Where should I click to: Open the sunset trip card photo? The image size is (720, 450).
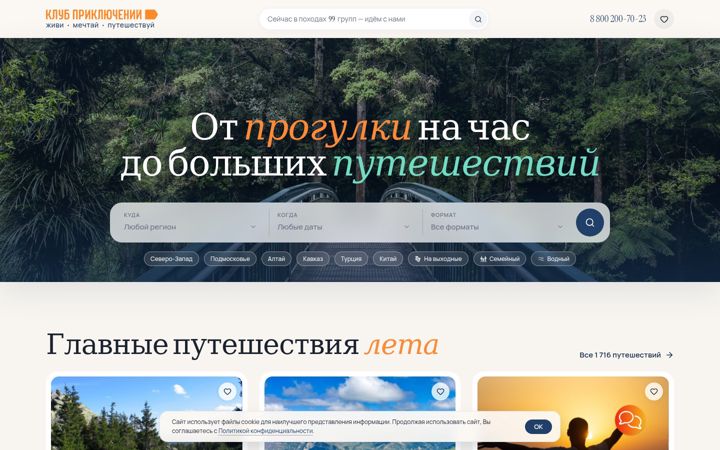click(x=573, y=413)
